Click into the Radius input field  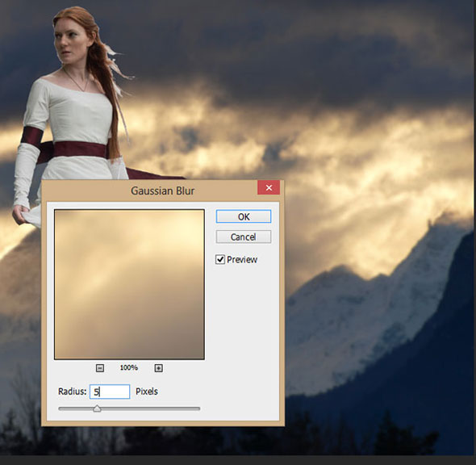click(110, 392)
